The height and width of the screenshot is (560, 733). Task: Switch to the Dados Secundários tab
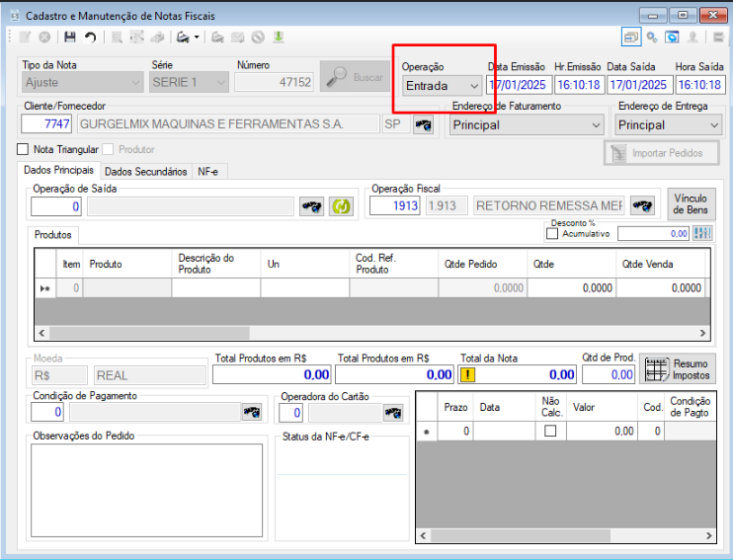click(145, 172)
